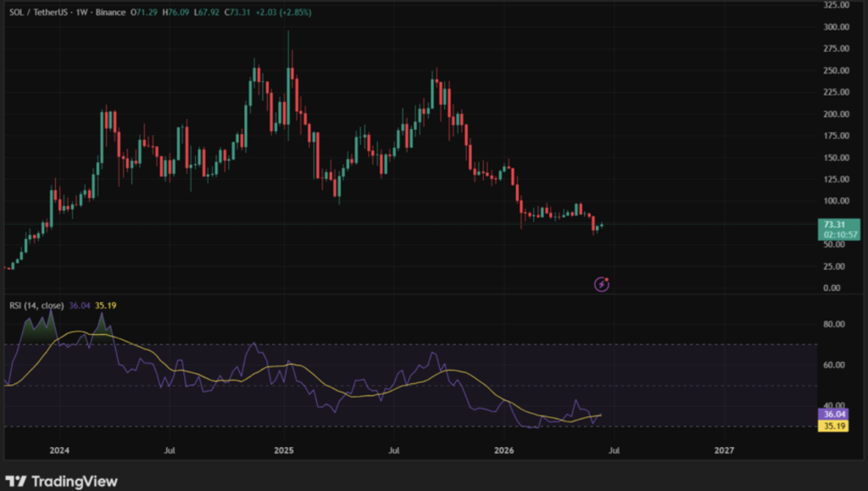Click the 80.00 RSI axis label

coord(834,324)
